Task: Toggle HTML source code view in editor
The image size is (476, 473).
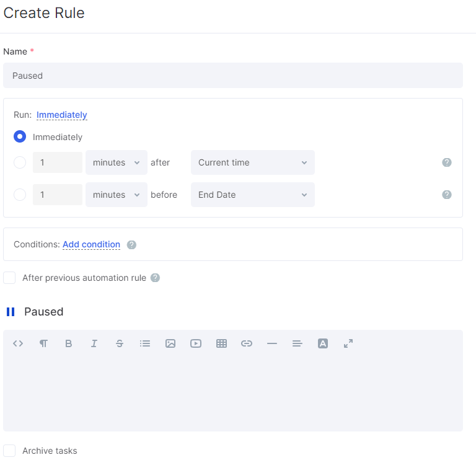Action: pos(18,343)
